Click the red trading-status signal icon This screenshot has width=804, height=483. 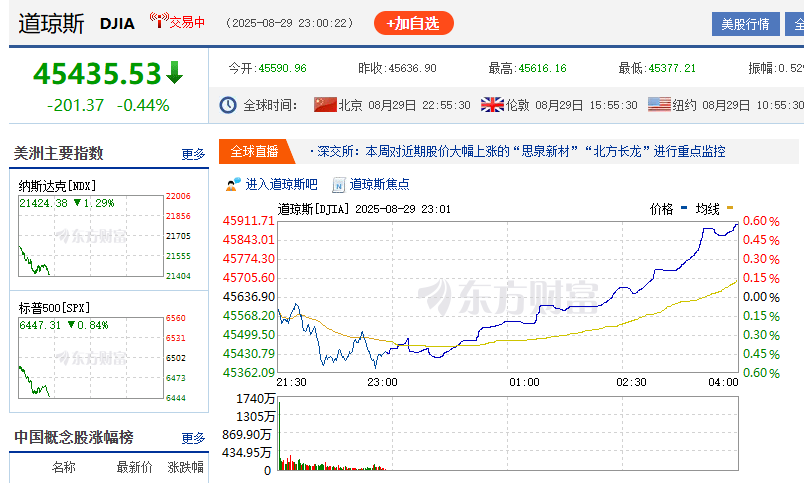(x=159, y=21)
